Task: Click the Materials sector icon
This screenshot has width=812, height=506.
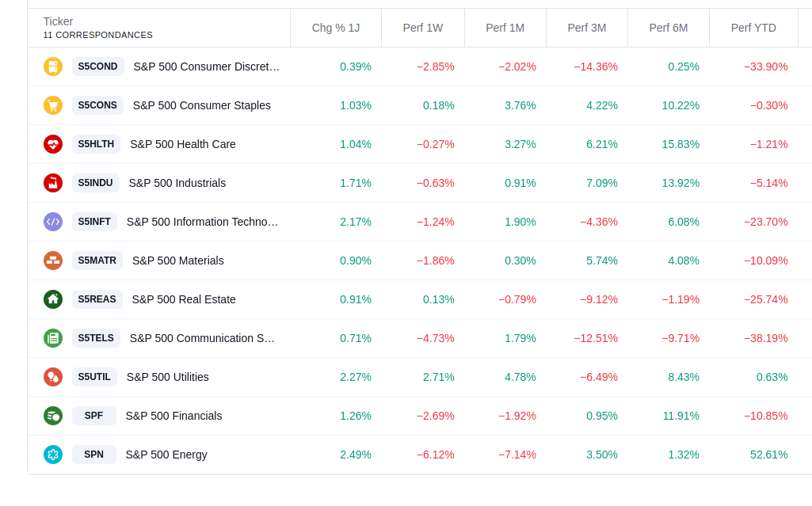Action: coord(53,261)
